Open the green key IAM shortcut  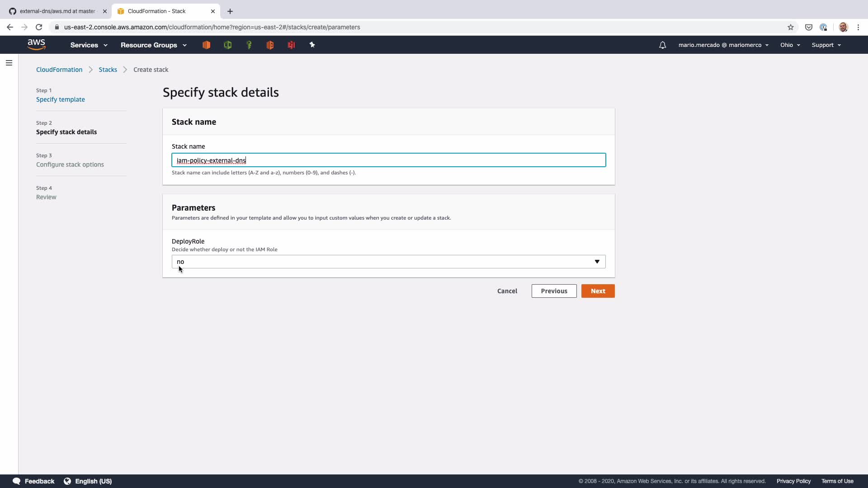(249, 45)
